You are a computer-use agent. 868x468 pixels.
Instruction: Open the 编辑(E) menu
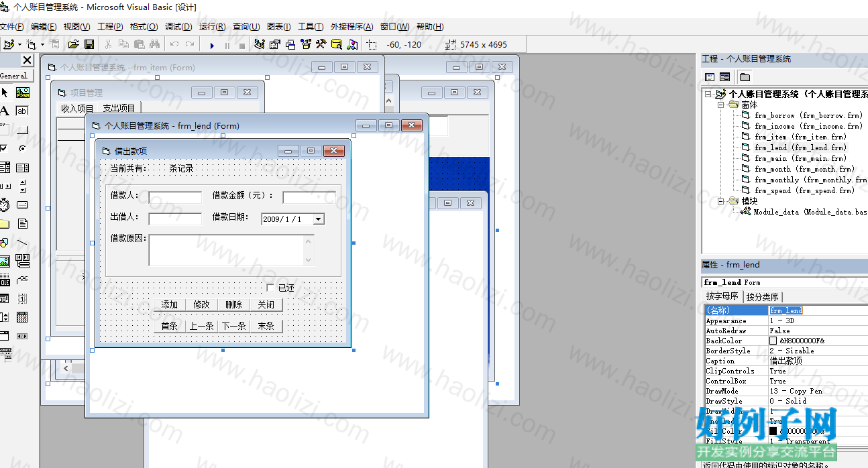(x=44, y=27)
